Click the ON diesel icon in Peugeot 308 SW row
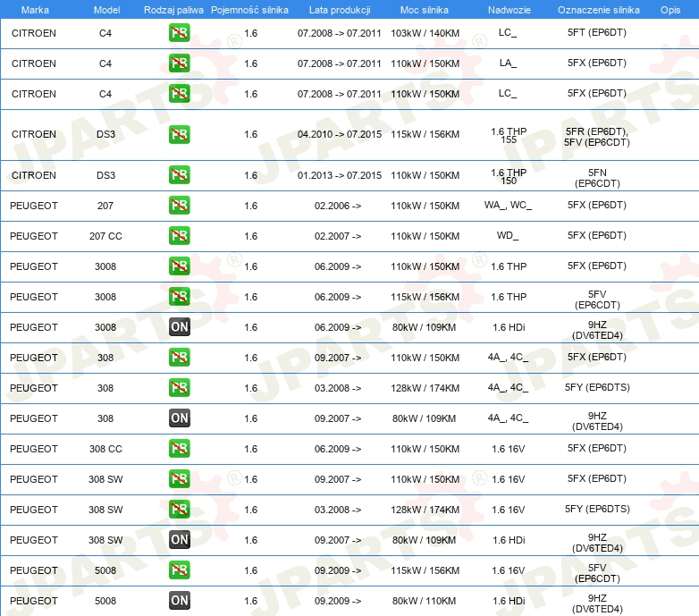 179,539
